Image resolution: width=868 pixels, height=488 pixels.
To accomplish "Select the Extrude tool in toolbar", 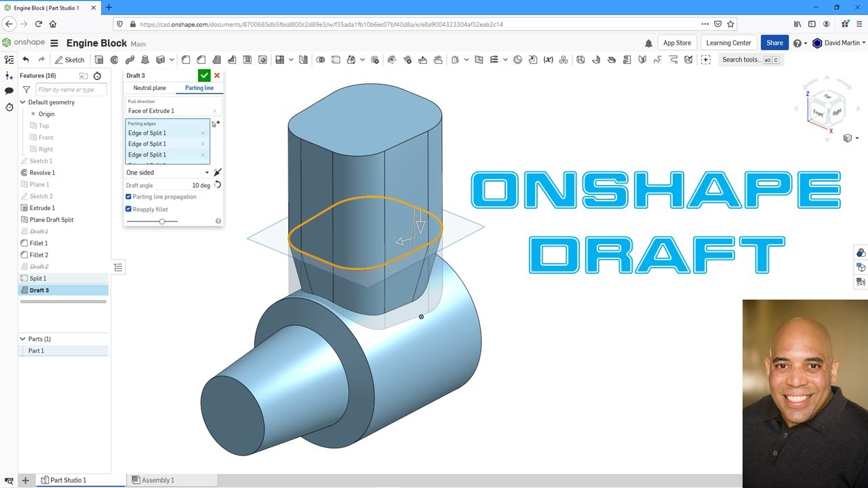I will coord(99,60).
